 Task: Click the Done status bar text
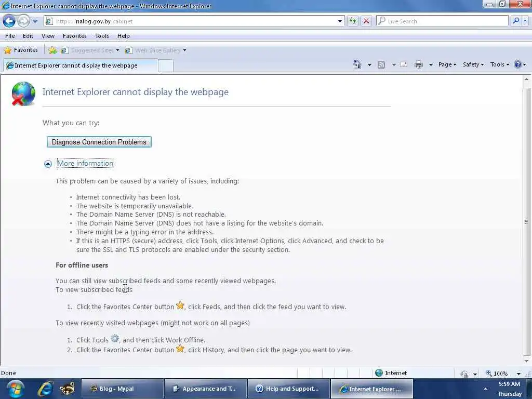[8, 373]
